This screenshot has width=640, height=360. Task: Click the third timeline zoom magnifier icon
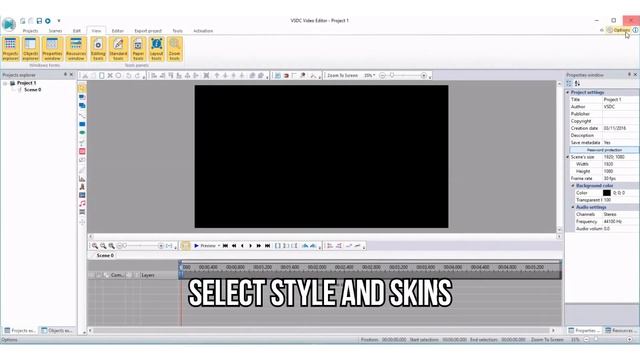(111, 246)
